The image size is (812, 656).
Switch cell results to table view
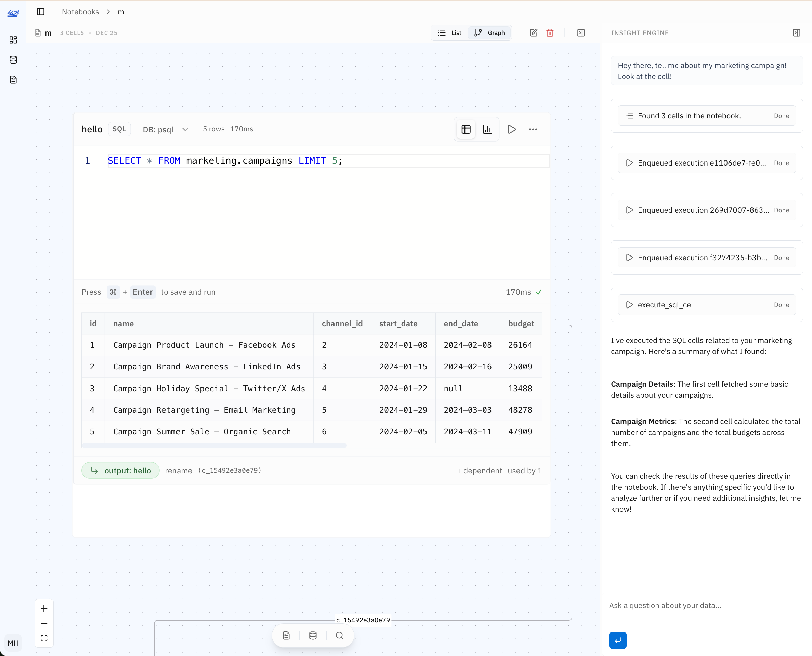point(466,129)
